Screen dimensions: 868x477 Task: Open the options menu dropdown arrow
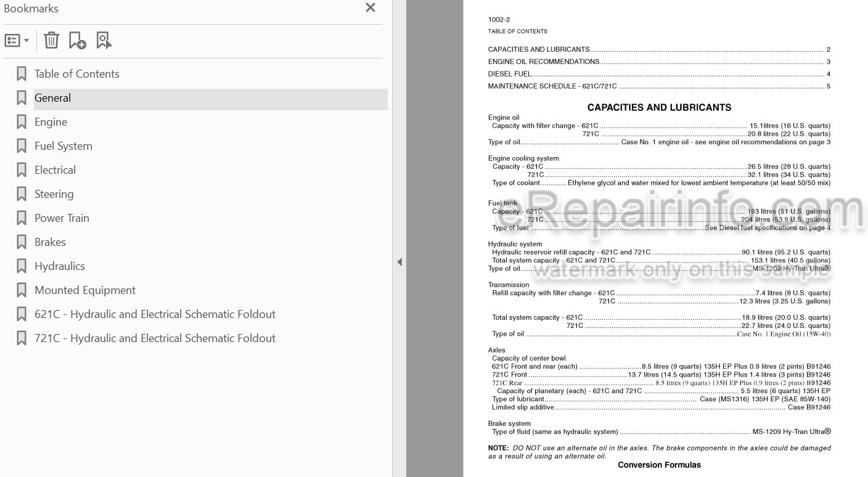click(26, 41)
